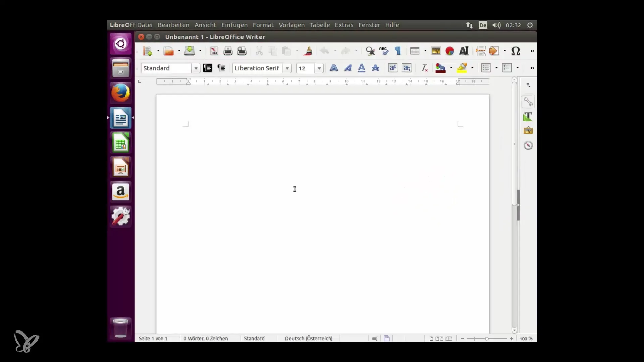This screenshot has height=362, width=644.
Task: Click the Save document icon
Action: point(190,51)
